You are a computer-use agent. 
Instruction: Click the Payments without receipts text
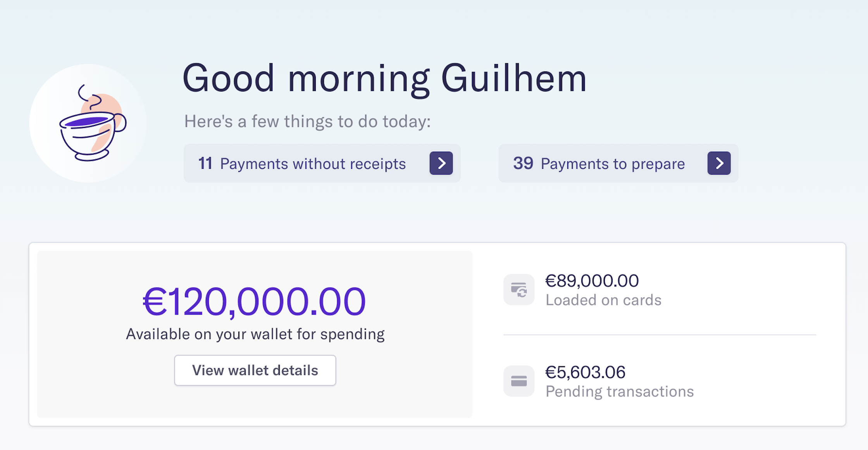(313, 164)
